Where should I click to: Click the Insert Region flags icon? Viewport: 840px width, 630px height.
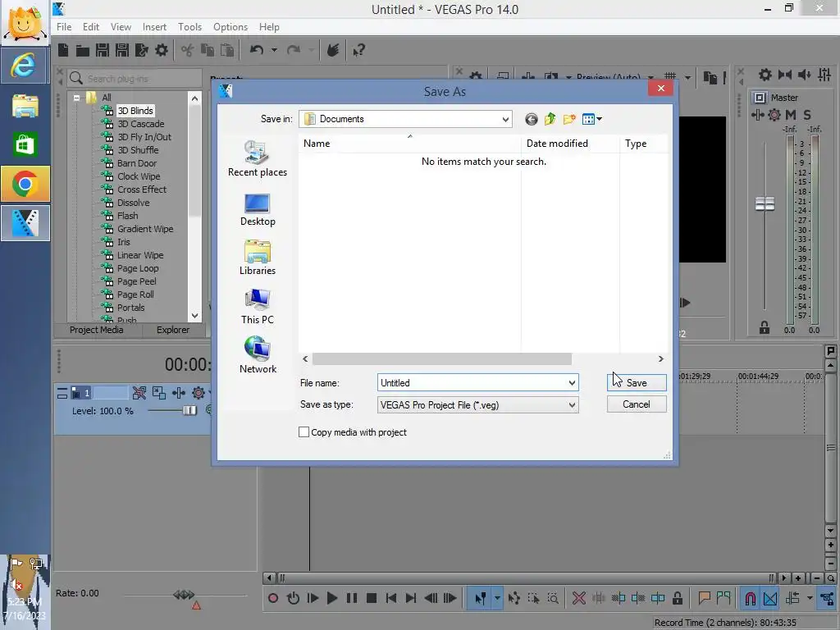coord(724,598)
